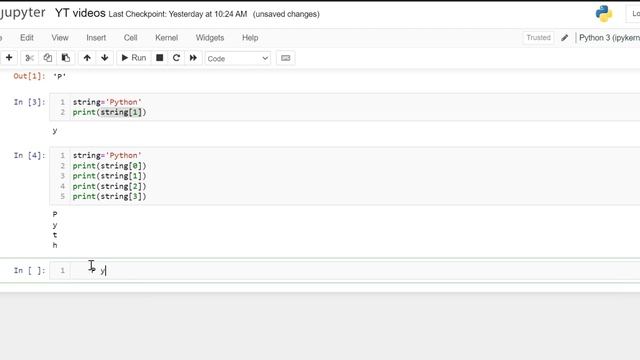Open the Widgets menu
The image size is (640, 360).
pos(210,38)
